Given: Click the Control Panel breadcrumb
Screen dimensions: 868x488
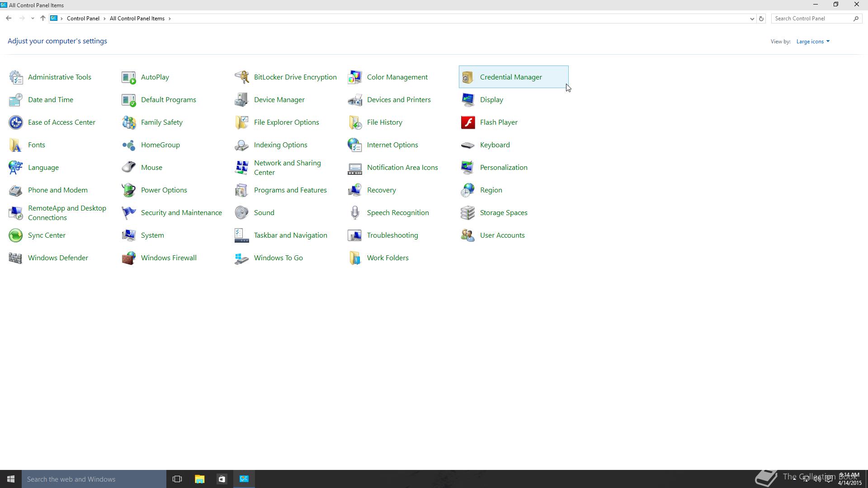Looking at the screenshot, I should [83, 19].
